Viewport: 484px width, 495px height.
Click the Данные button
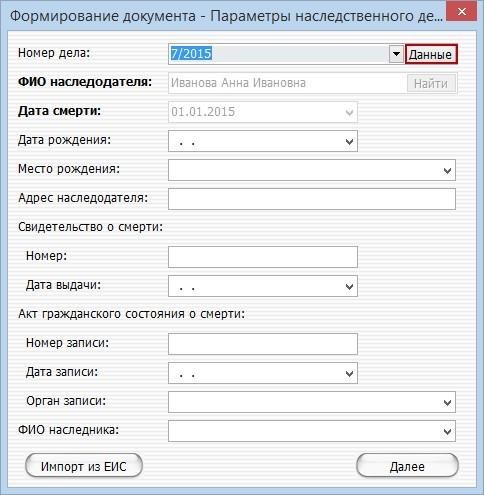431,54
